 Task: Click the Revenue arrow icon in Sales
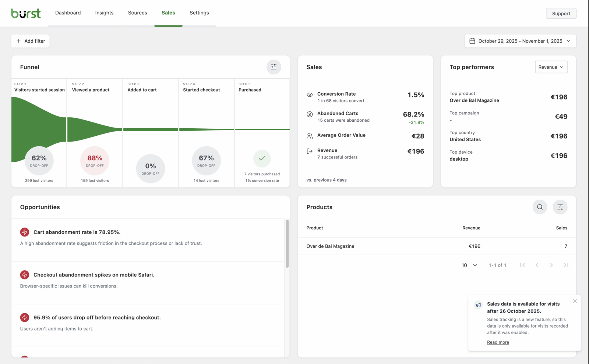pyautogui.click(x=310, y=151)
